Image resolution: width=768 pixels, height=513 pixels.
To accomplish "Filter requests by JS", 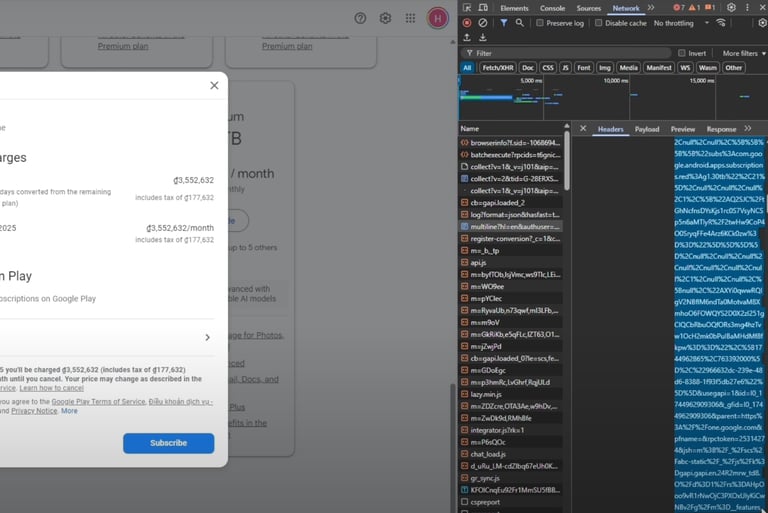I will coord(565,68).
